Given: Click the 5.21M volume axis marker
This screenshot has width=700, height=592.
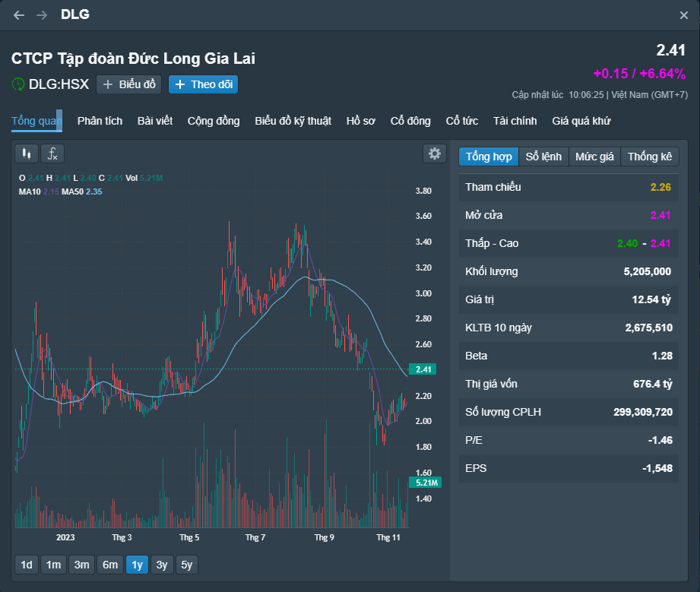Looking at the screenshot, I should point(426,483).
